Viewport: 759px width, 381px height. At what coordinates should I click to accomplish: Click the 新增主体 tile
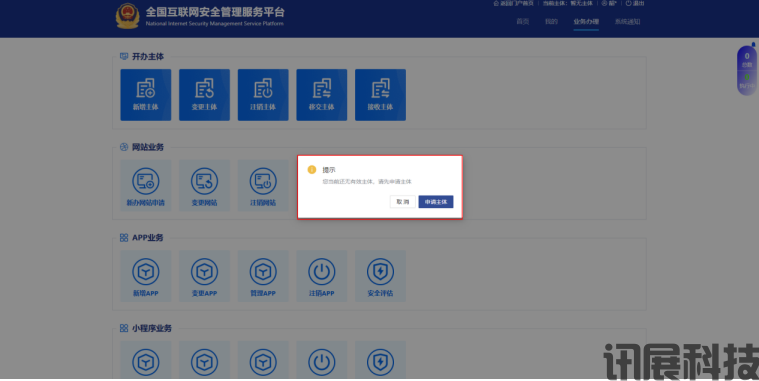146,95
